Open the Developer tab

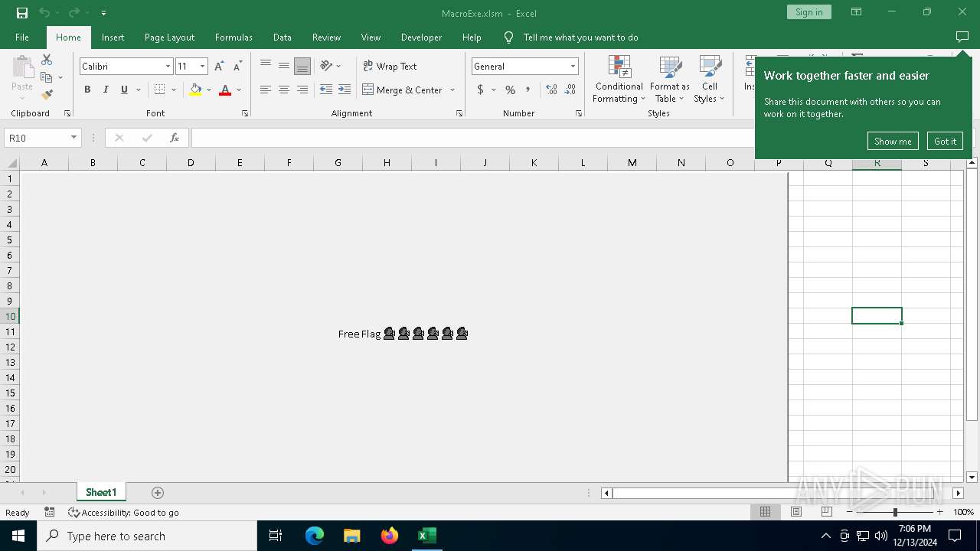(421, 37)
